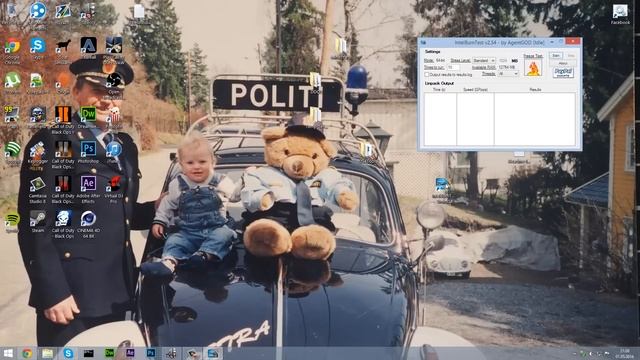Click the Time (s) column header
Viewport: 640px width, 360px height.
tap(439, 89)
